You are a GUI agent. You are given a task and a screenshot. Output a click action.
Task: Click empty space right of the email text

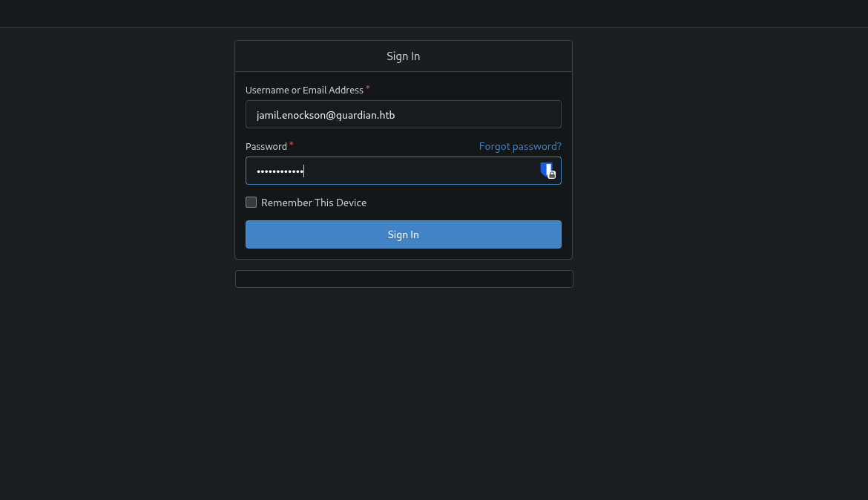[x=482, y=115]
